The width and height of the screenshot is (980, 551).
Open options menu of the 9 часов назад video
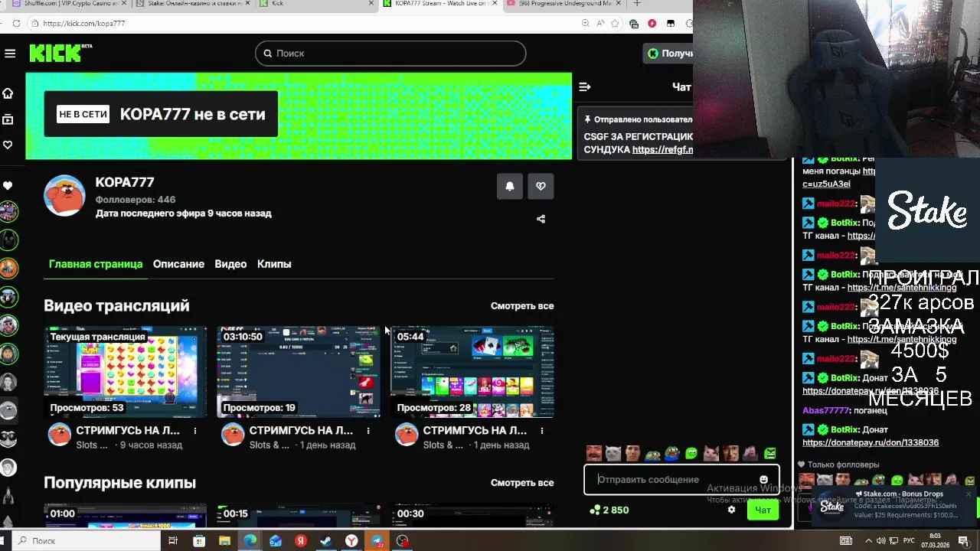[195, 431]
